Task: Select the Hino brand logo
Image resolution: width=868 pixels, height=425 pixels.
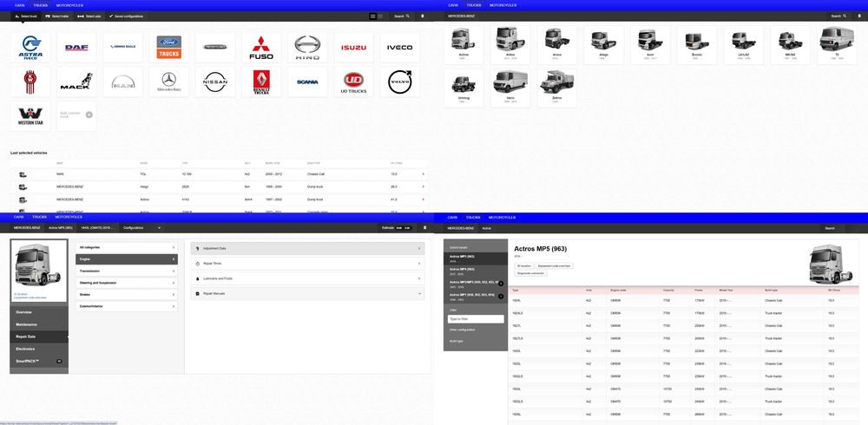Action: coord(307,47)
